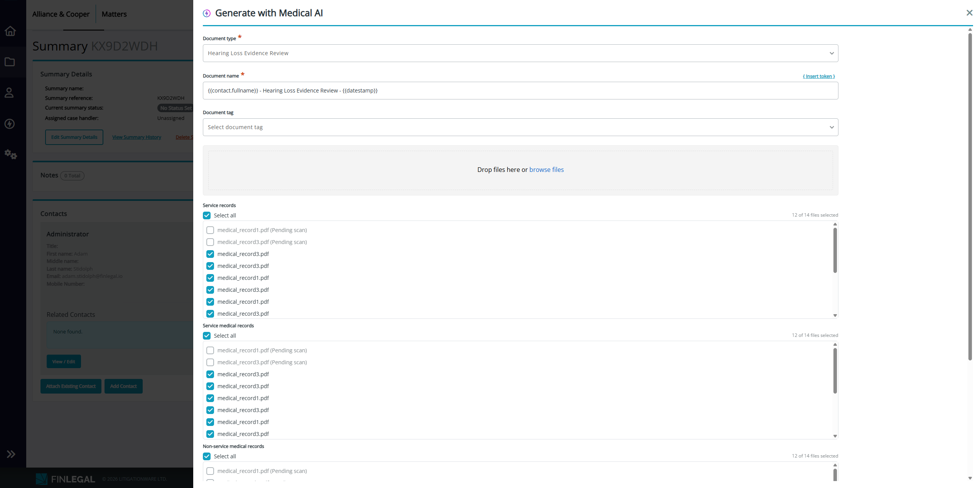Viewport: 980px width, 488px height.
Task: Click the Document name input field
Action: pyautogui.click(x=520, y=91)
